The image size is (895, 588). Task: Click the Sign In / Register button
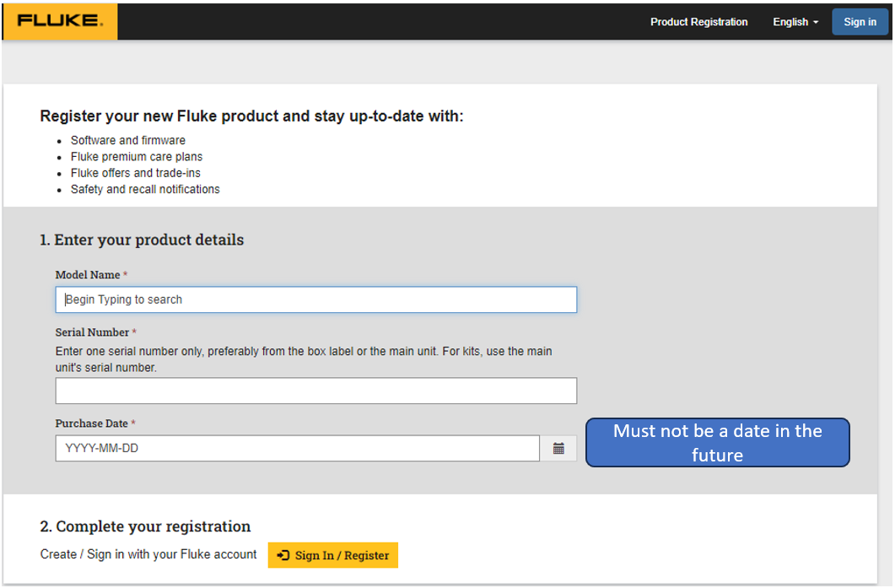332,555
